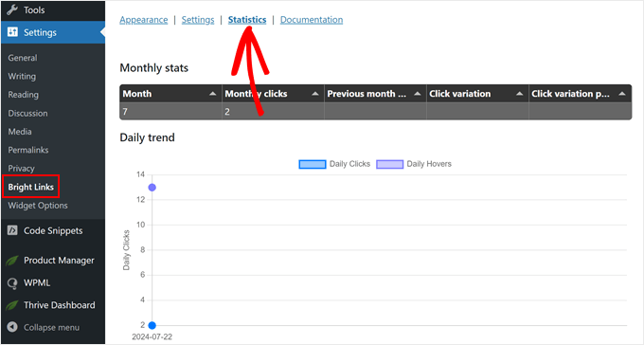Screen dimensions: 644x345
Task: Switch to the plugin Settings tab link
Action: [x=198, y=20]
